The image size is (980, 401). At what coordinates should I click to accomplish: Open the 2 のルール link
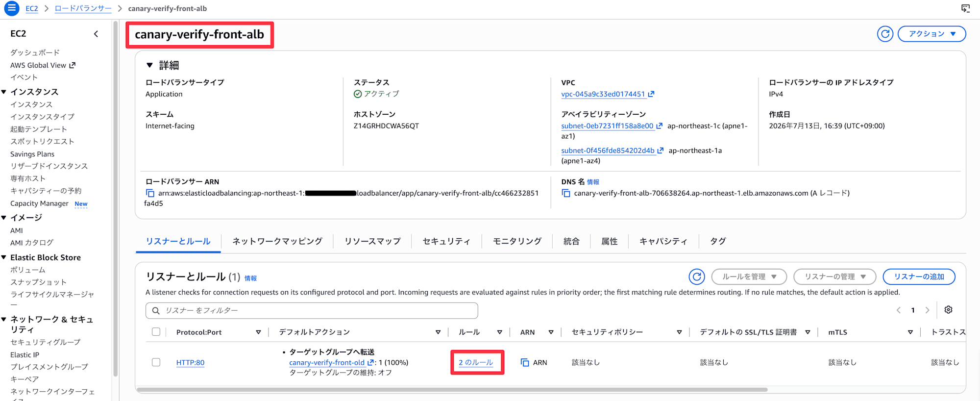[x=476, y=362]
